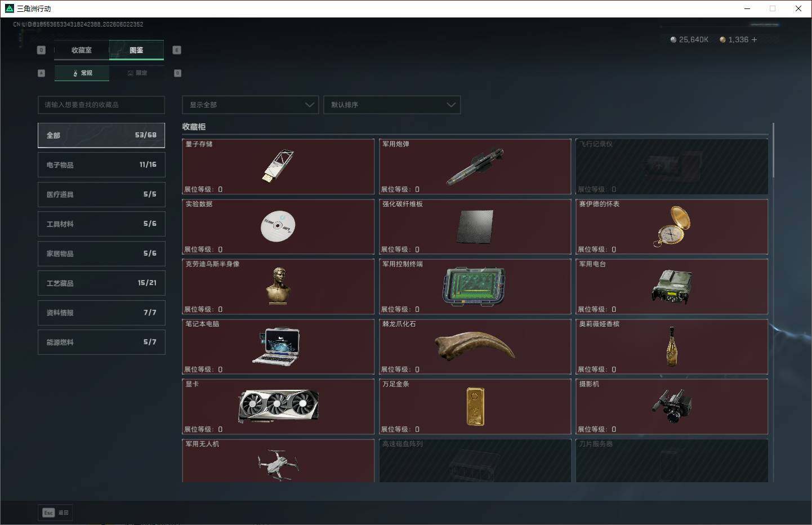
Task: Click the 笔记本电脑 laptop icon
Action: click(276, 346)
